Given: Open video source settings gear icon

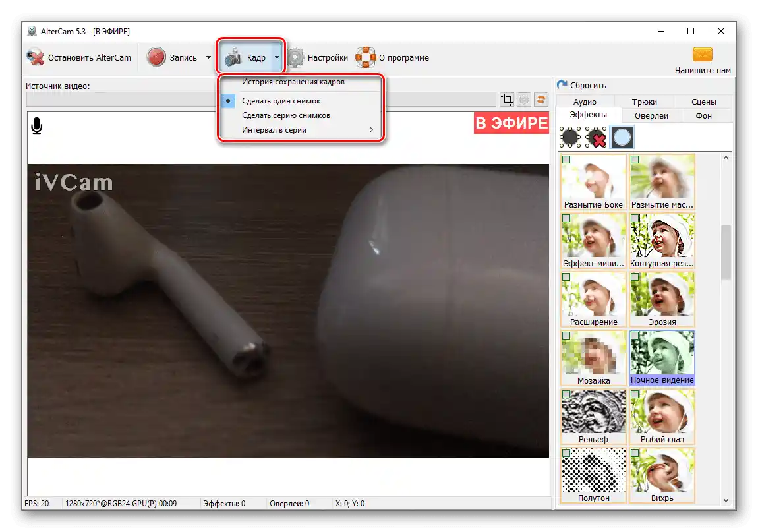Looking at the screenshot, I should [524, 100].
